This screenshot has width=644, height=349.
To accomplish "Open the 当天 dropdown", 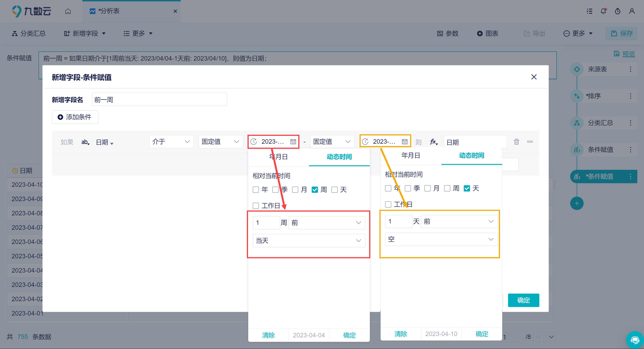I will (309, 241).
